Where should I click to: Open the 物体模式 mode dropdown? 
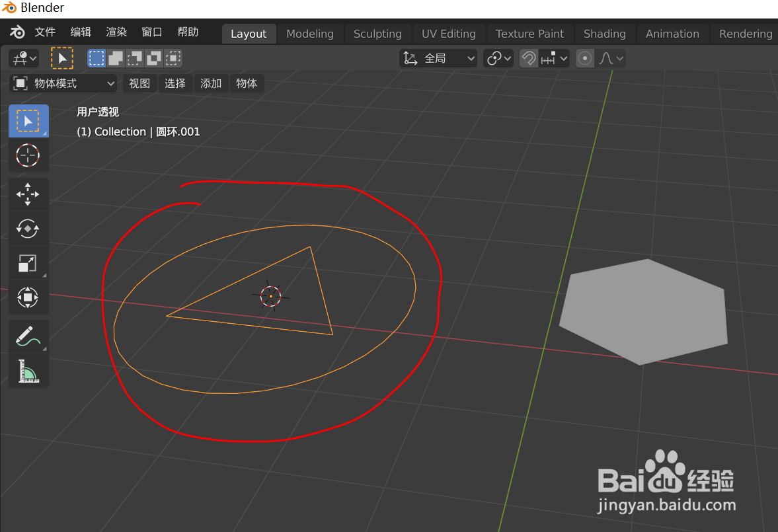coord(63,83)
